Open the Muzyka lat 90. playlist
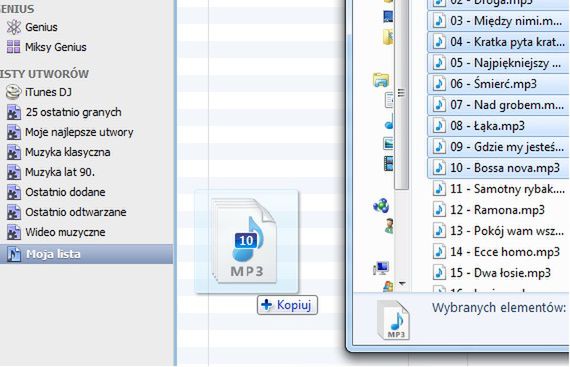Viewport: 570px width, 367px height. (x=60, y=172)
